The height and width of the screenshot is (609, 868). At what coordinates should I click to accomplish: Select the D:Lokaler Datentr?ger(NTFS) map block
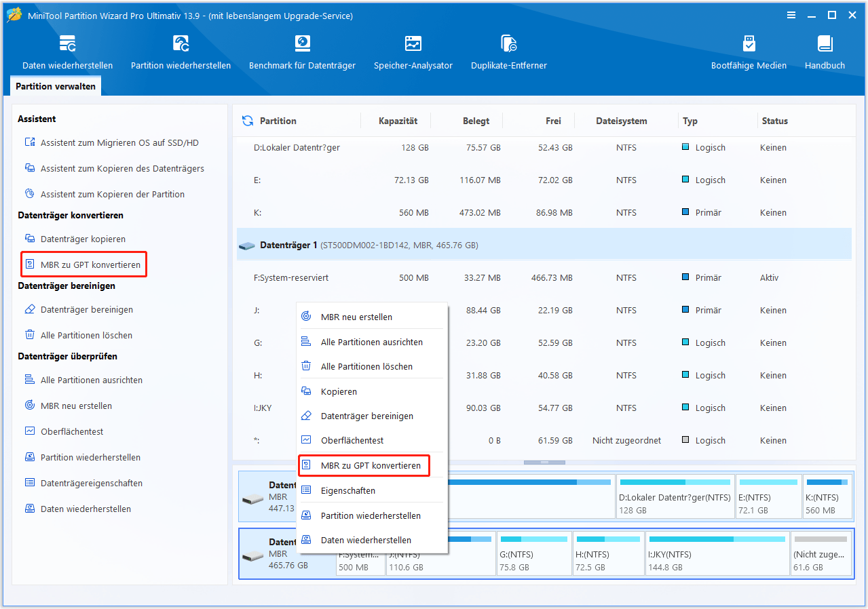tap(675, 497)
